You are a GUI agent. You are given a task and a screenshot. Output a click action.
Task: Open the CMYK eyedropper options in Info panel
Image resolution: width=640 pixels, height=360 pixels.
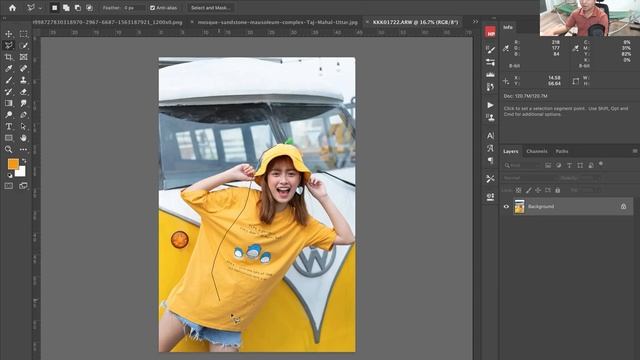[576, 49]
